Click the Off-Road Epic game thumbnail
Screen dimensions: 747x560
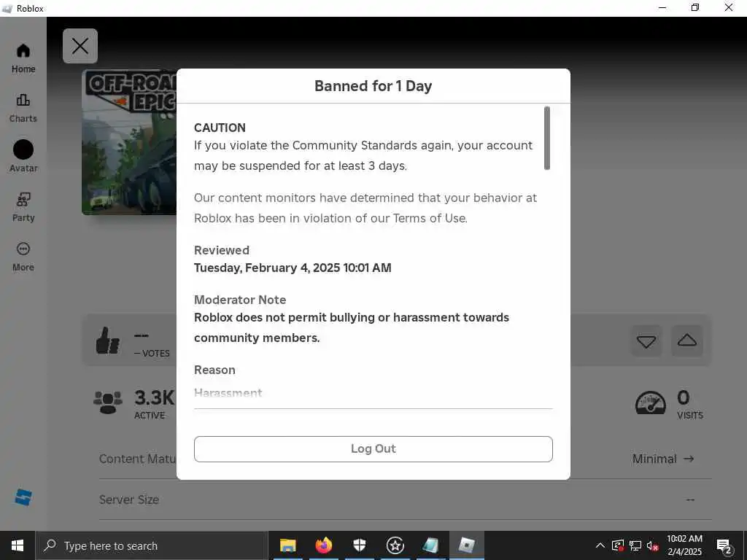point(129,142)
